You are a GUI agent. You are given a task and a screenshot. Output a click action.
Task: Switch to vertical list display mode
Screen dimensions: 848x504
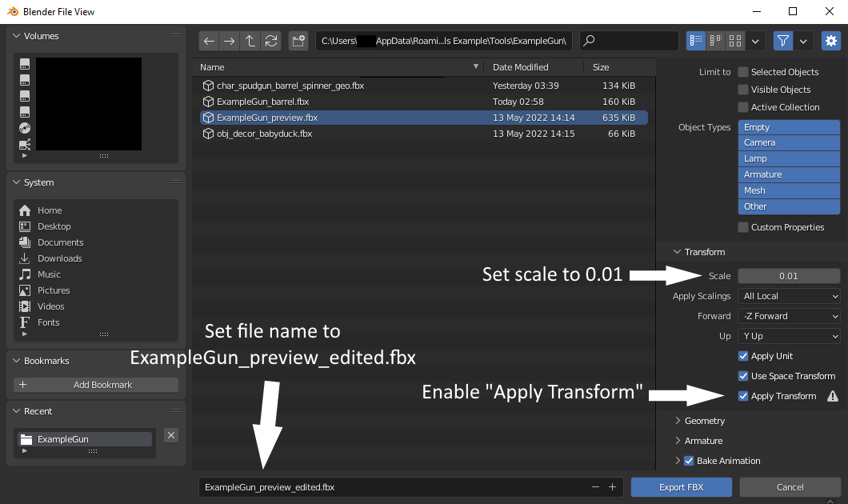pyautogui.click(x=696, y=41)
